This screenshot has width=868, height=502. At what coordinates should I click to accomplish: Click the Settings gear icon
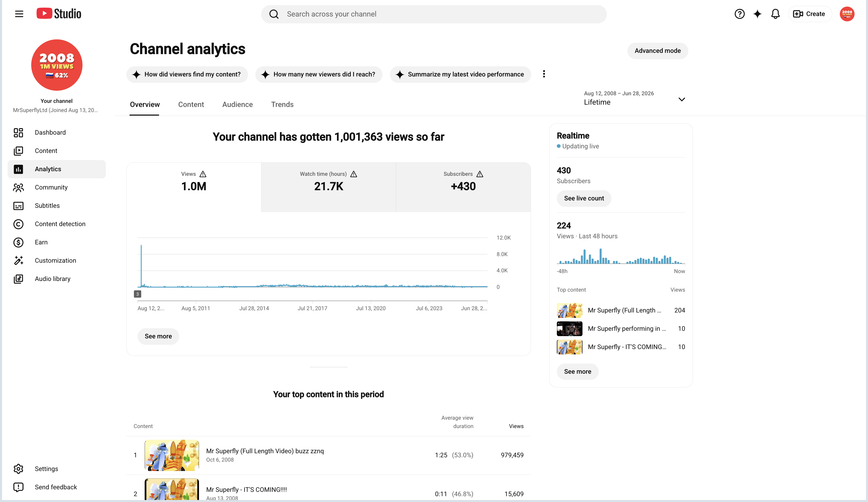18,468
